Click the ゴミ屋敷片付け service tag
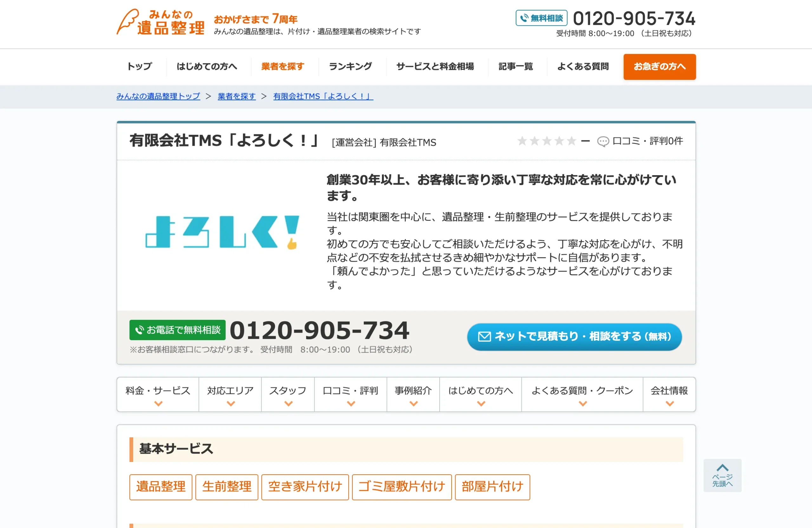The image size is (812, 528). point(402,487)
